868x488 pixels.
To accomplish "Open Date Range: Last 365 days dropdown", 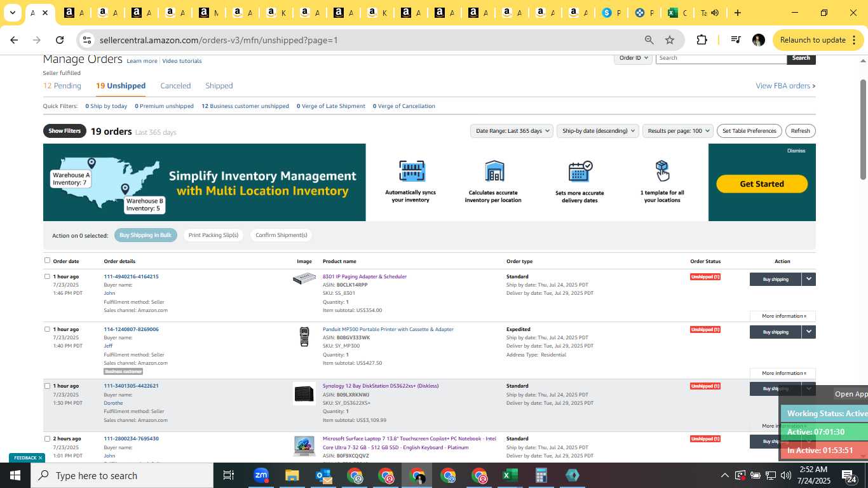I will click(x=512, y=131).
